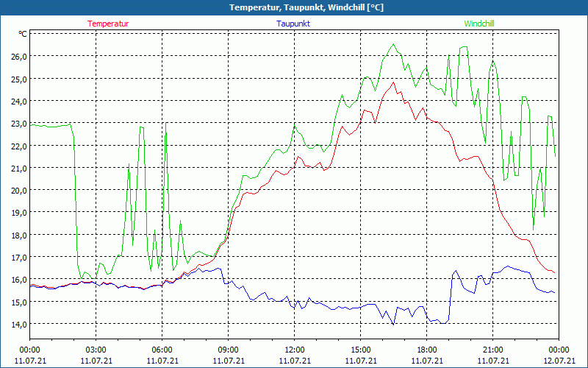Click the 17,0 value on the y-axis

tap(18, 257)
